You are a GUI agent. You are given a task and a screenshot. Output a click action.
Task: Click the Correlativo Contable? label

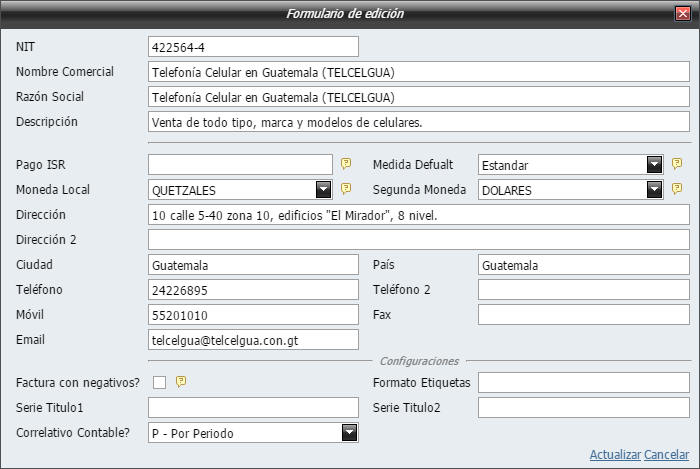click(73, 432)
